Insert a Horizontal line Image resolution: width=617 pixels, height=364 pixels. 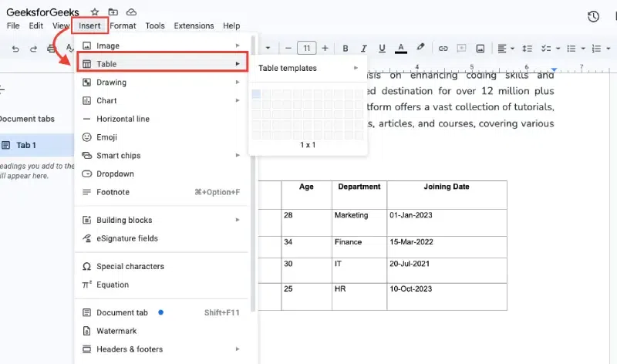161,119
